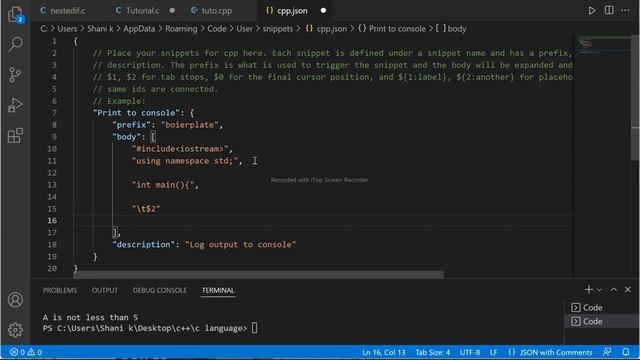This screenshot has height=360, width=640.
Task: Open the Extensions view
Action: pos(16,136)
